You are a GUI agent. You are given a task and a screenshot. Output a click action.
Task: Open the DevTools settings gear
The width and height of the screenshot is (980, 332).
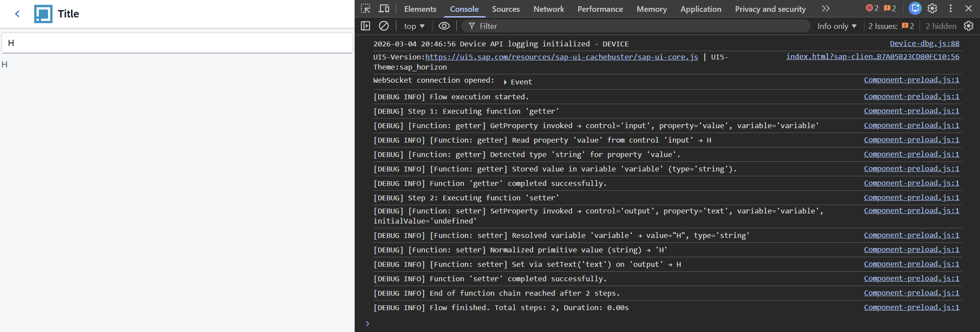[x=932, y=8]
